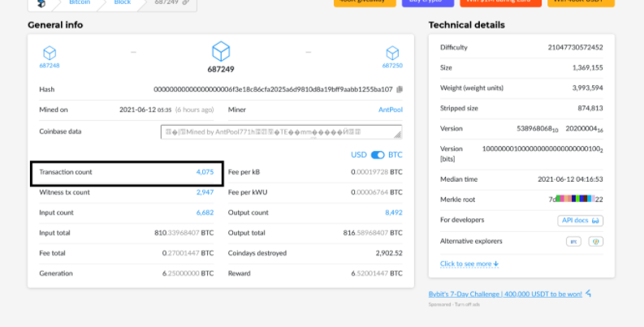Click the large cube icon above 687249
This screenshot has height=327, width=644.
[x=221, y=52]
